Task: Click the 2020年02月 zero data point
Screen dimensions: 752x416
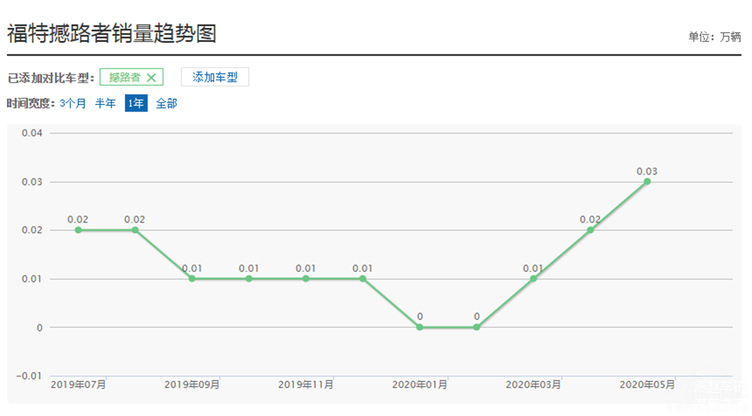Action: pos(476,327)
